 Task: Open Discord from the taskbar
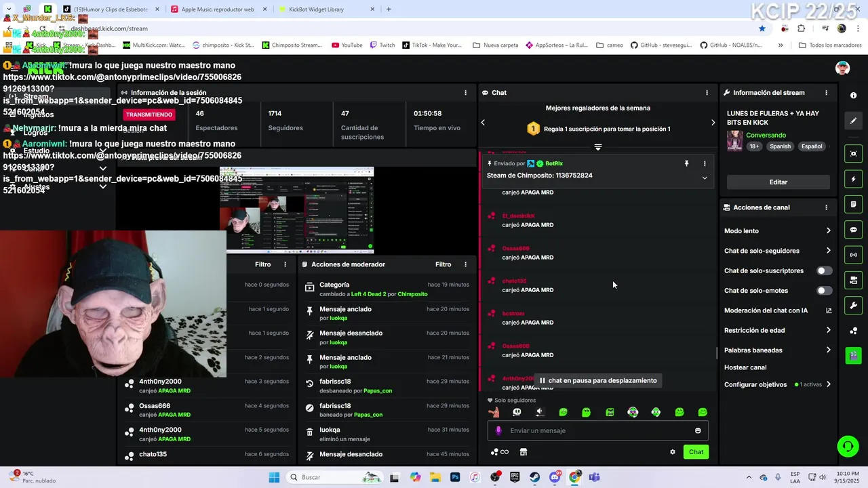click(555, 477)
